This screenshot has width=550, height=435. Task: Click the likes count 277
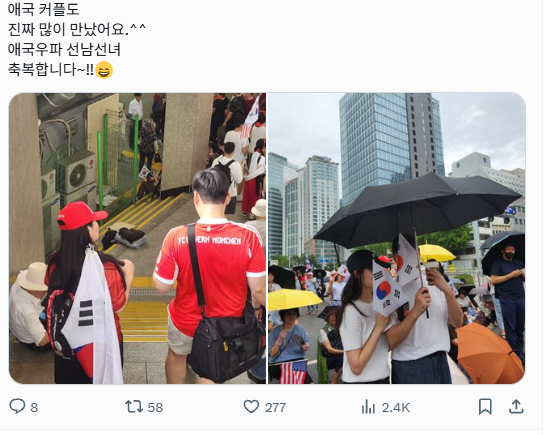275,408
